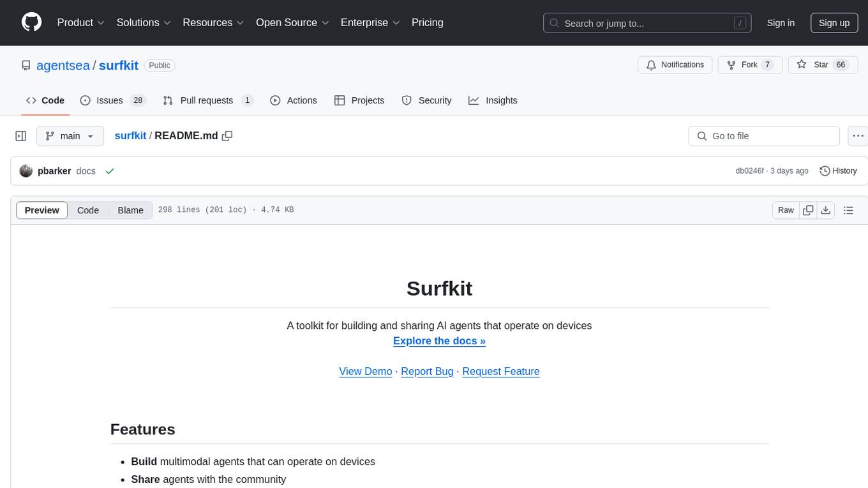Switch to the Blame view
This screenshot has width=868, height=488.
click(131, 210)
